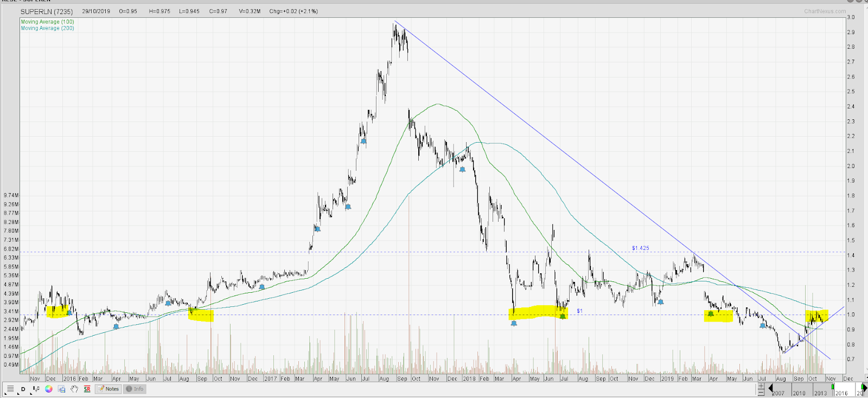Jump to 2007 on the year navigator

[778, 393]
